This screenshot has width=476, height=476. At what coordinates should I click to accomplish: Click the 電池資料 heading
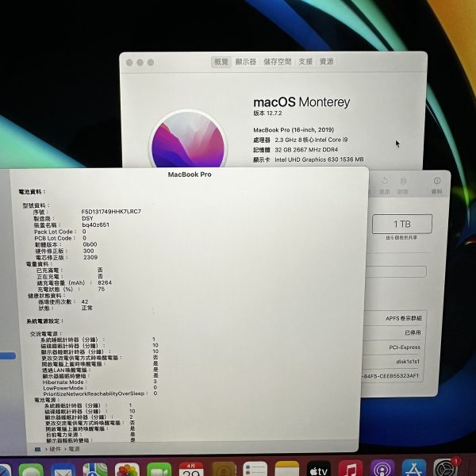click(32, 192)
